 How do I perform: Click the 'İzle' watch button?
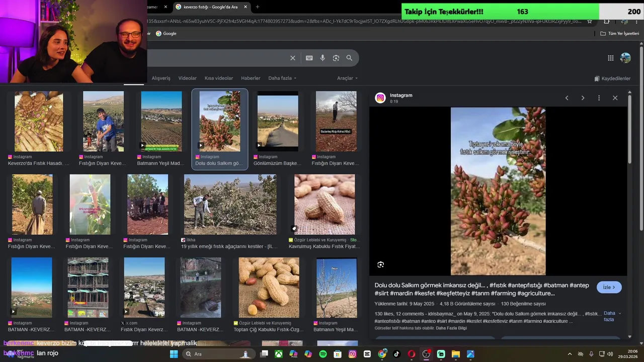tap(609, 287)
